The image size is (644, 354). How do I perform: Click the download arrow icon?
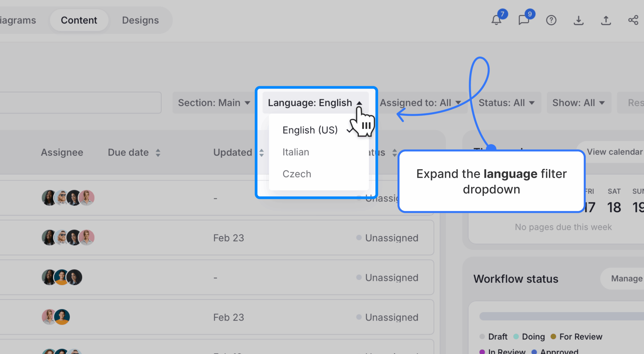[x=578, y=20]
